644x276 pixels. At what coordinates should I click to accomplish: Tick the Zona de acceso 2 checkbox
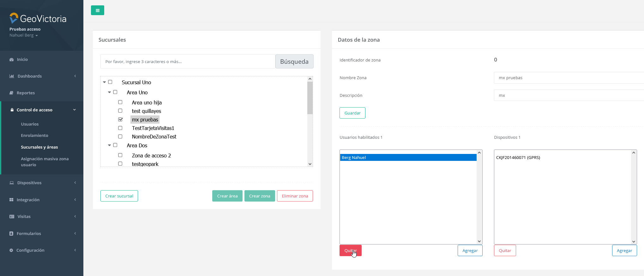120,155
